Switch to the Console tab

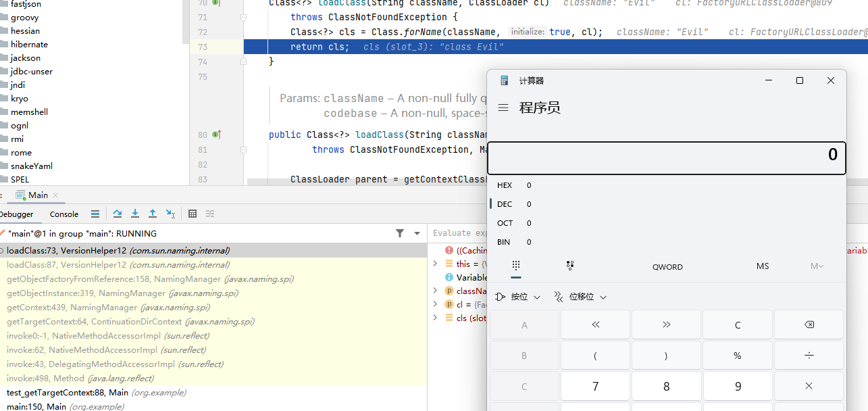point(64,214)
